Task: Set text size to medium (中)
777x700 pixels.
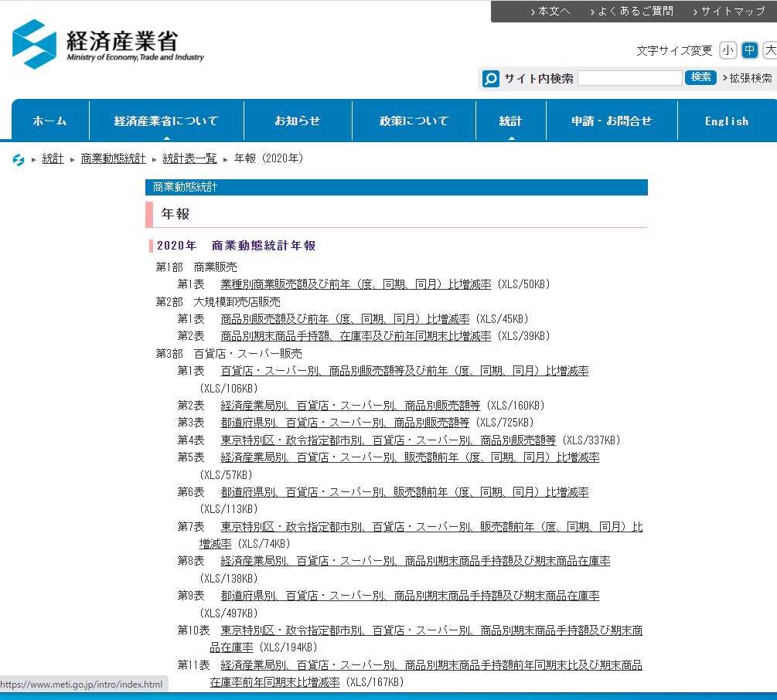Action: tap(749, 50)
